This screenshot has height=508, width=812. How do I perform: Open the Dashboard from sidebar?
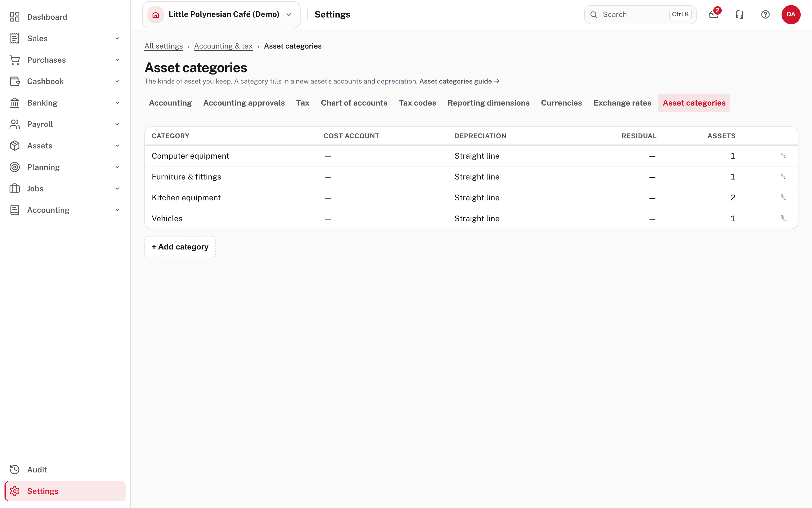point(65,17)
